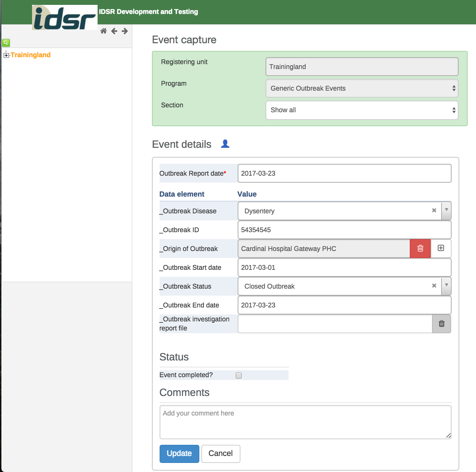Image resolution: width=476 pixels, height=472 pixels.
Task: Select Trainingland in the org unit tree
Action: [x=31, y=55]
